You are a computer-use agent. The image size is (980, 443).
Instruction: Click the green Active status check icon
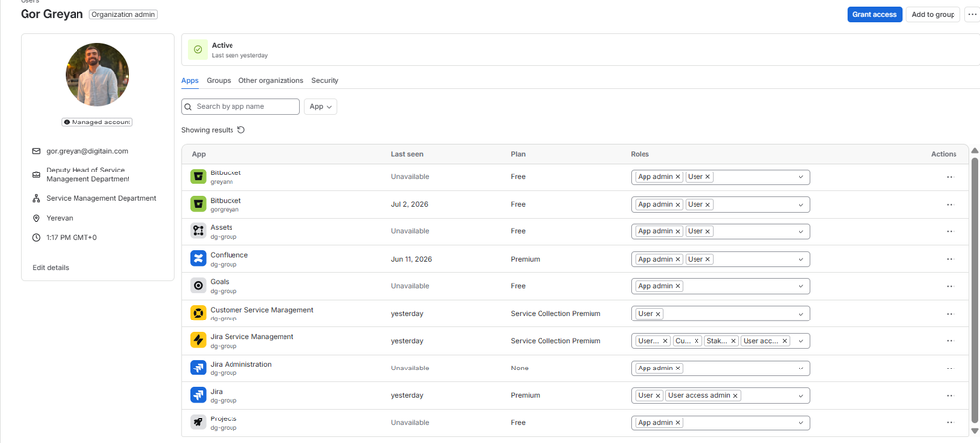[198, 49]
